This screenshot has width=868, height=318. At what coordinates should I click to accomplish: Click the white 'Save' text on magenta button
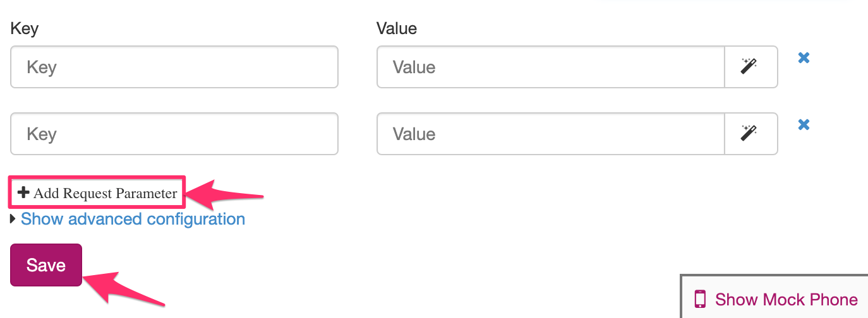[x=46, y=266]
